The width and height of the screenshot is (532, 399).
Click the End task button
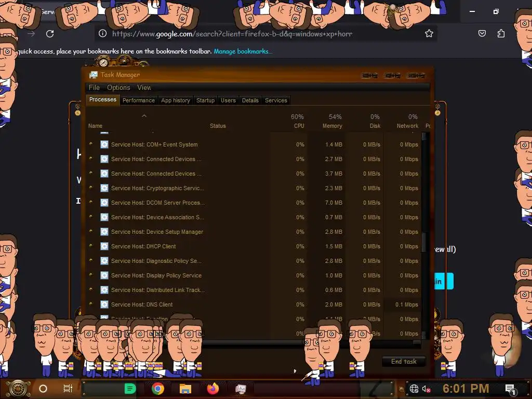(x=404, y=362)
